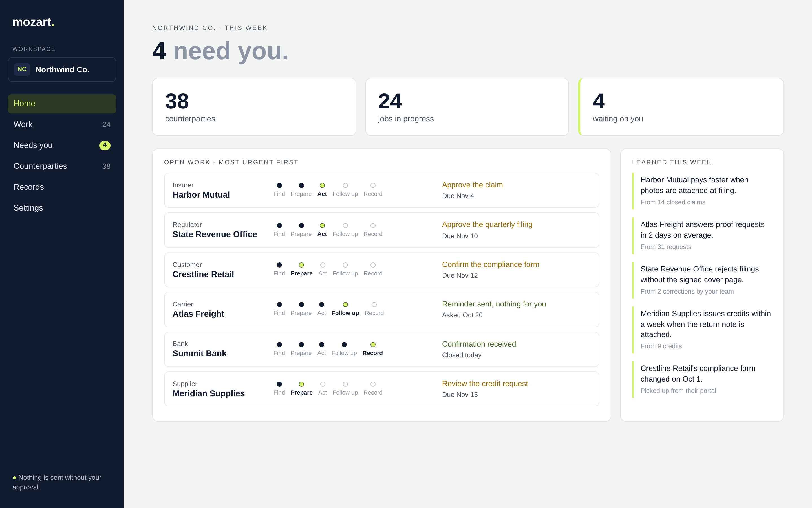Click State Revenue Office's Follow up dot

[x=345, y=225]
